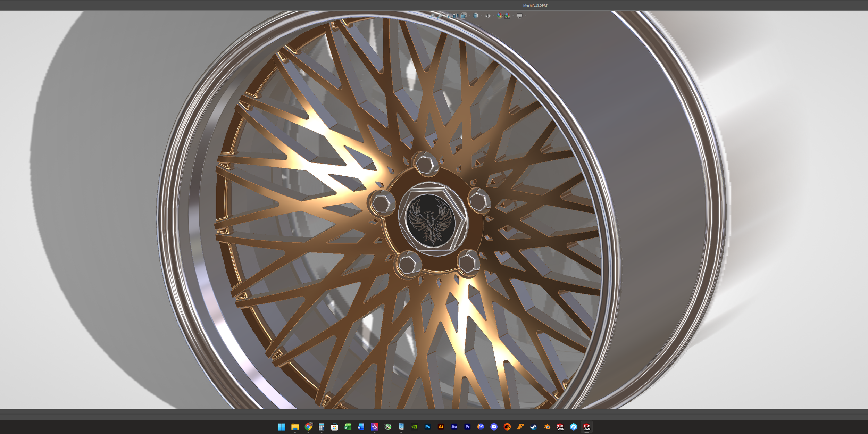Click the Apply Scene icon

click(x=508, y=16)
